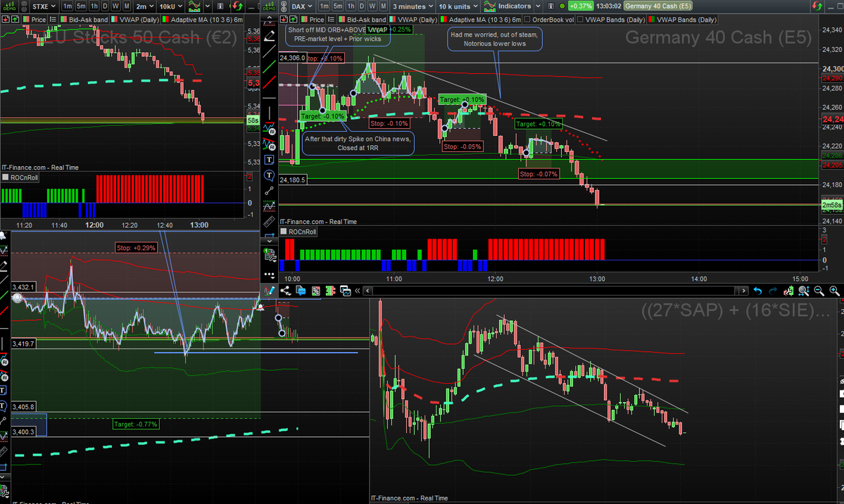Click the Indicators button on DAX toolbar

[x=508, y=6]
